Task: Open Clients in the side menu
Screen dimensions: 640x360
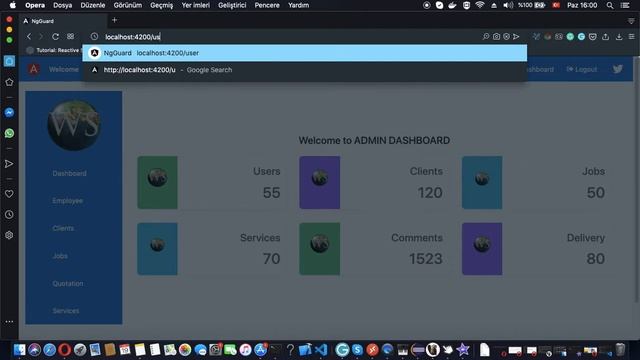Action: pos(63,228)
